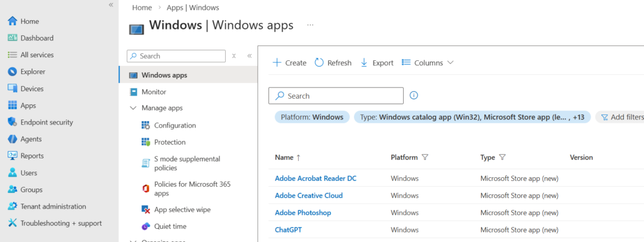Open Endpoint security from the sidebar

coord(47,122)
